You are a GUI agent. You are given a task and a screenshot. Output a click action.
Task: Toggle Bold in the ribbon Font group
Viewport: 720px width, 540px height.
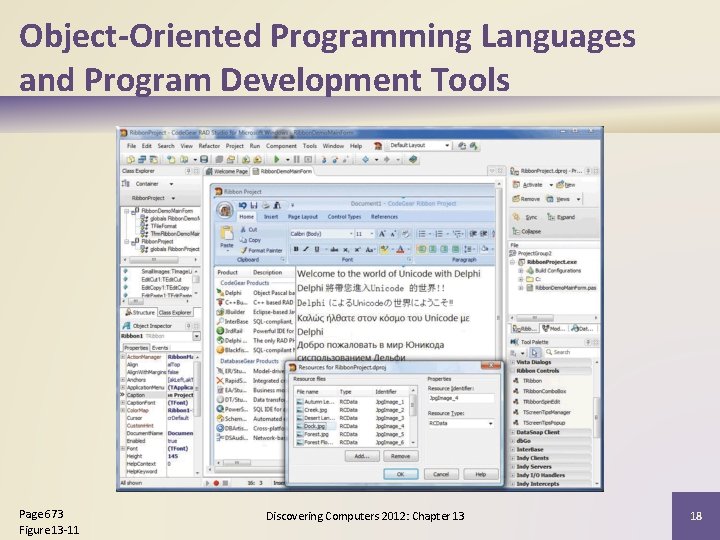coord(296,249)
